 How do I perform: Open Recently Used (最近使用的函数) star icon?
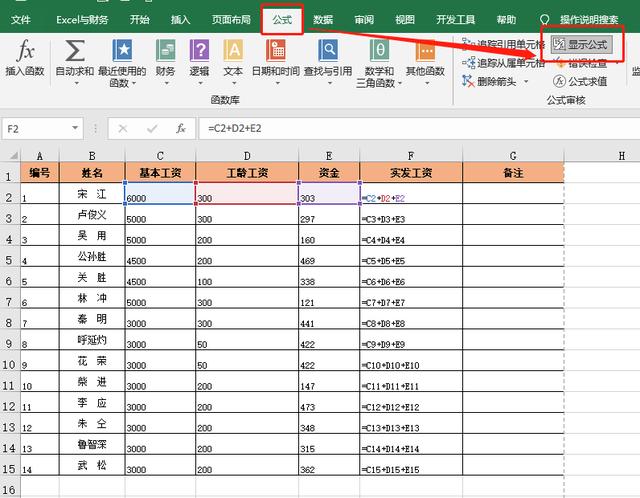pyautogui.click(x=122, y=50)
